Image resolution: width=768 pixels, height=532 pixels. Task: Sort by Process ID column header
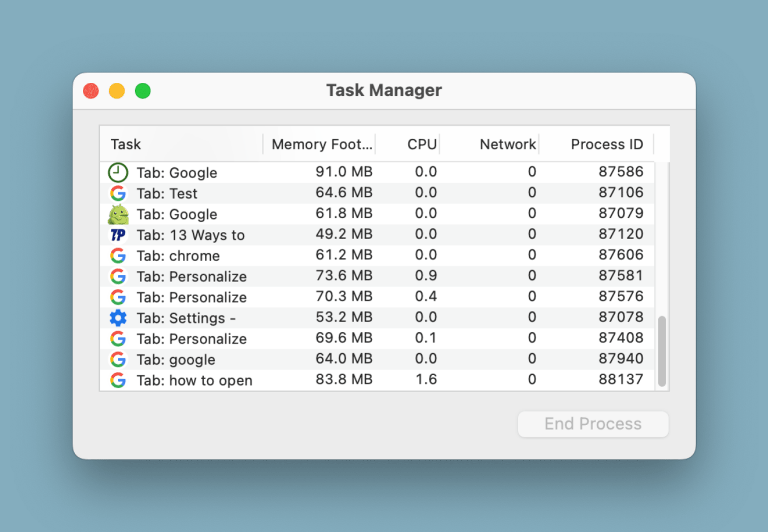tap(607, 144)
